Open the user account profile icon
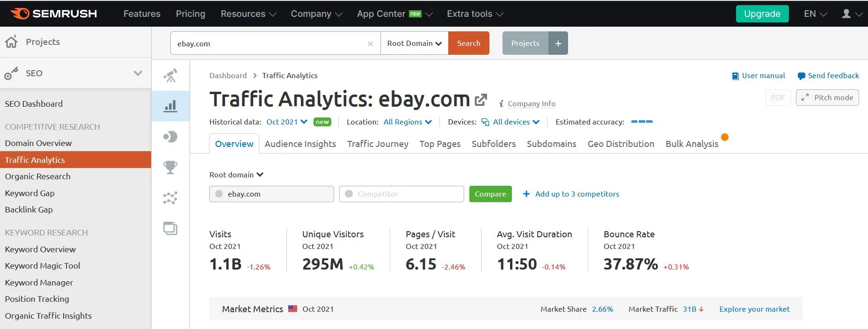This screenshot has height=329, width=868. click(x=846, y=14)
